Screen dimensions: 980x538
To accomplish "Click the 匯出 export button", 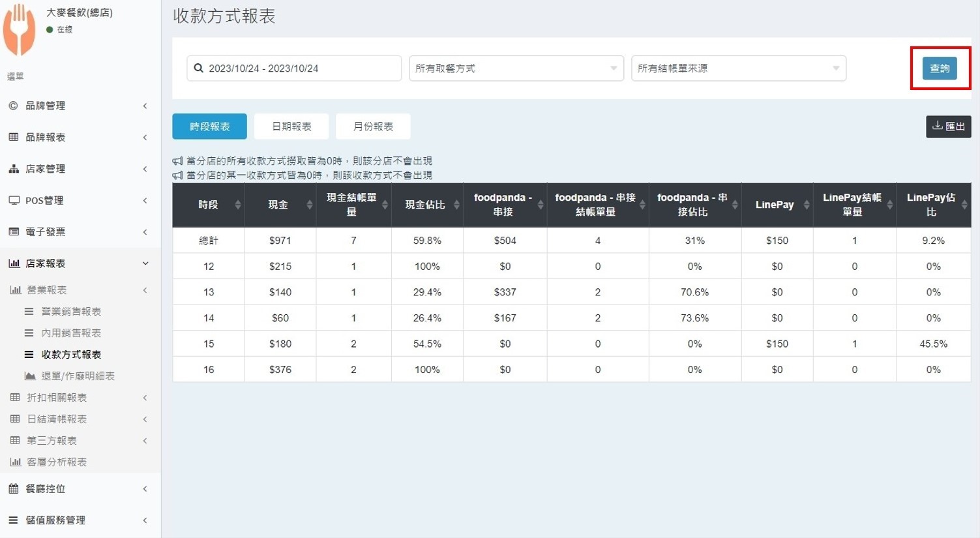I will 948,127.
